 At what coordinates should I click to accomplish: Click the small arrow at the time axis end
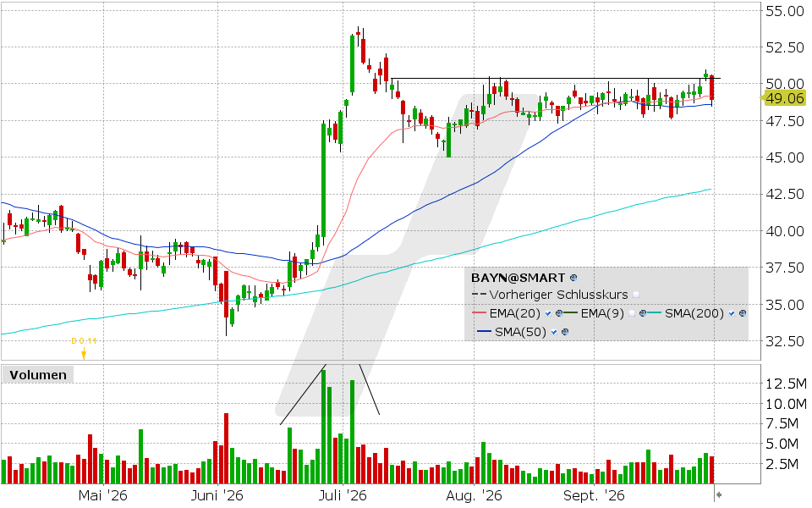pyautogui.click(x=719, y=495)
